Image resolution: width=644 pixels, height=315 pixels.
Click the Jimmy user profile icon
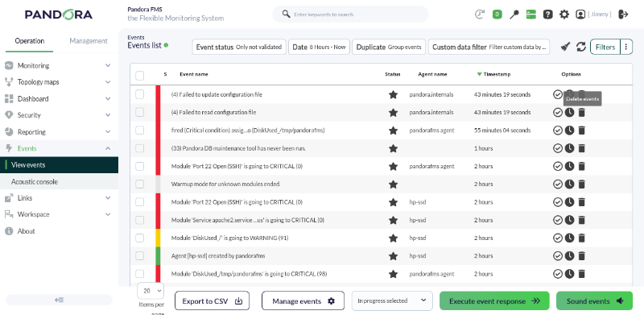pyautogui.click(x=580, y=15)
